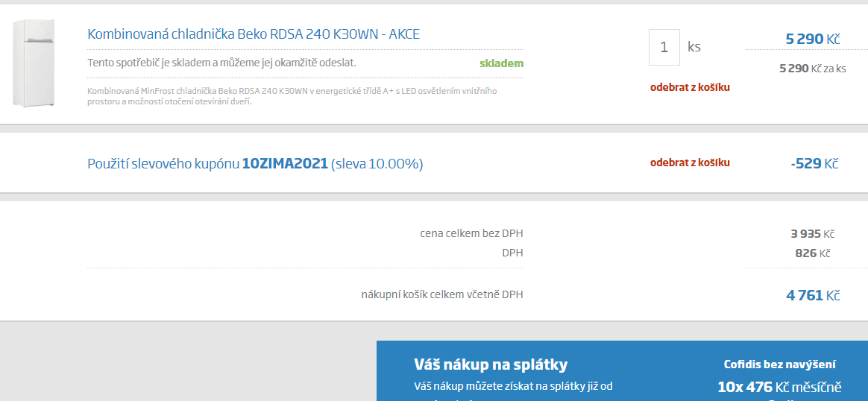Click the item price 5 290 Kč
This screenshot has height=401, width=868.
pos(813,40)
